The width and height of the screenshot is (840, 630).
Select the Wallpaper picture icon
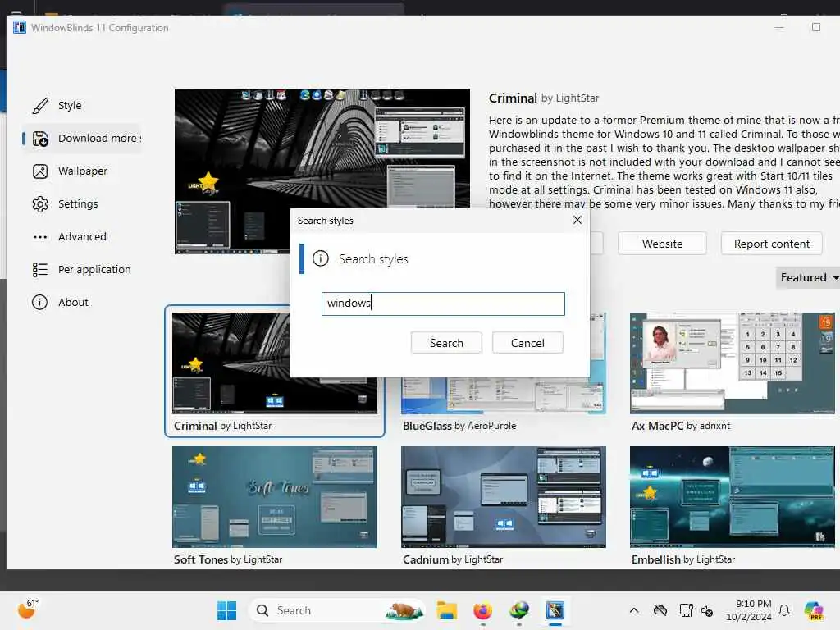pyautogui.click(x=40, y=171)
